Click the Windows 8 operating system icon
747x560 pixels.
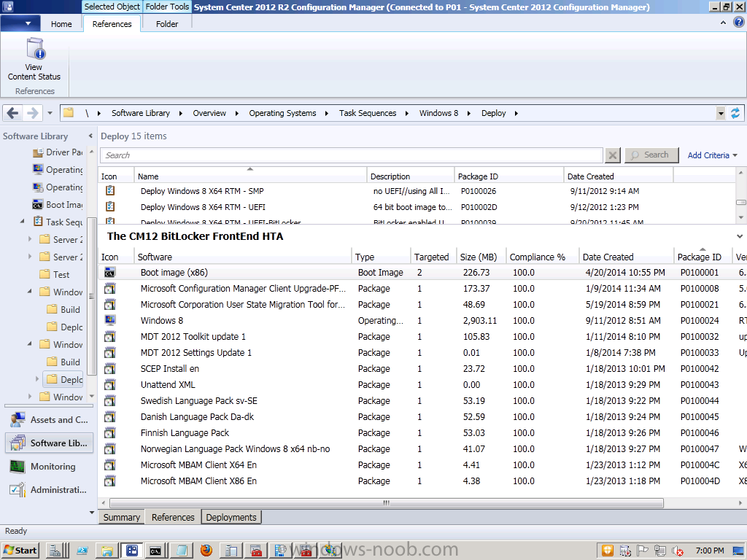point(110,321)
